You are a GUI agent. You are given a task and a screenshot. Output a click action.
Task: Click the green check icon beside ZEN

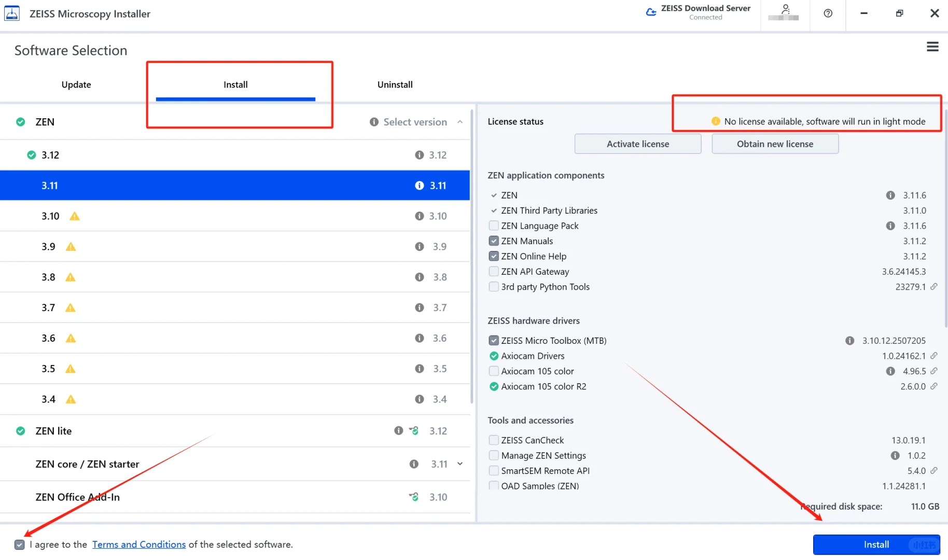[20, 122]
